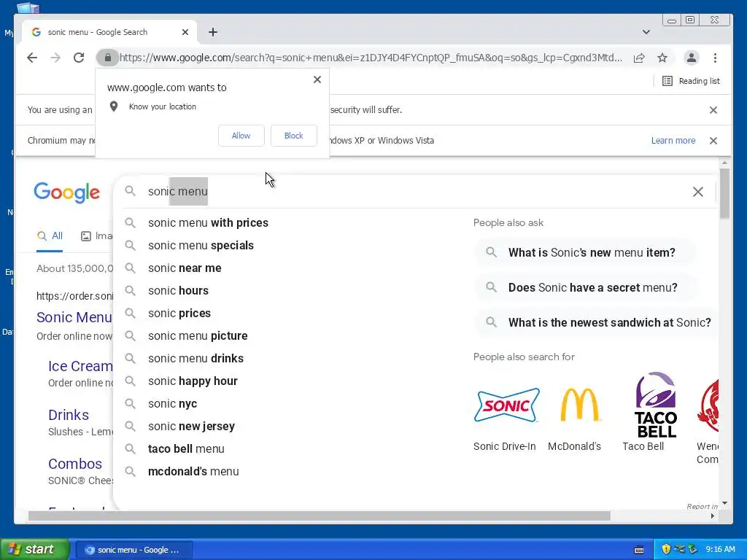Click the forward navigation arrow
The image size is (747, 560).
click(55, 58)
